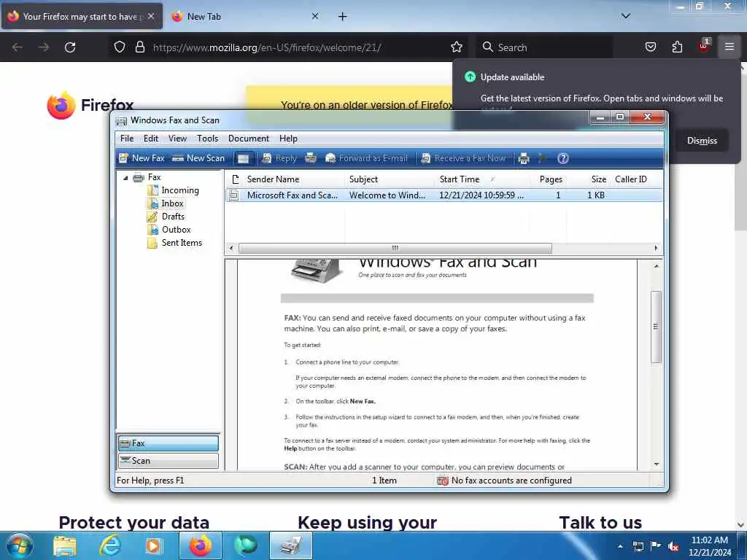This screenshot has height=560, width=747.
Task: Open the Help menu
Action: point(288,139)
